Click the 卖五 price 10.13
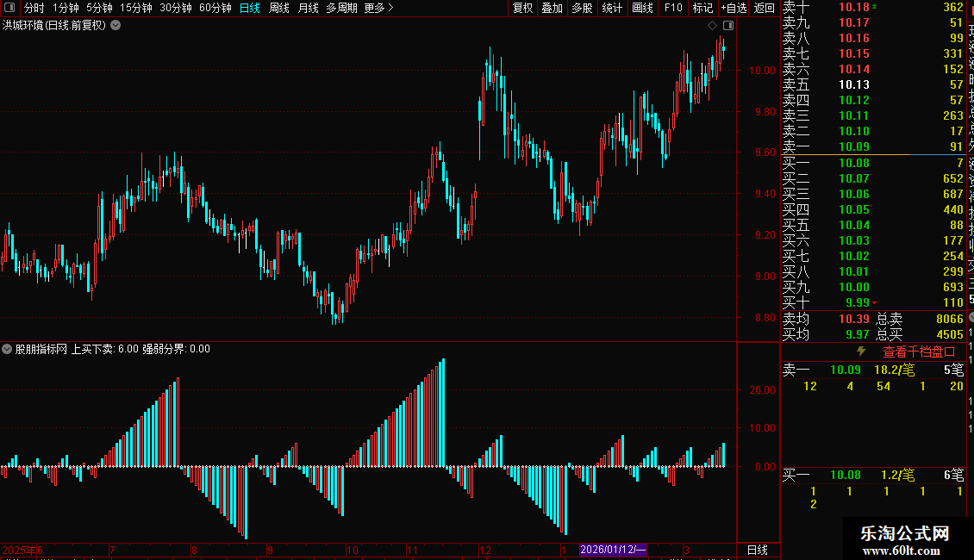This screenshot has width=974, height=560. tap(854, 84)
